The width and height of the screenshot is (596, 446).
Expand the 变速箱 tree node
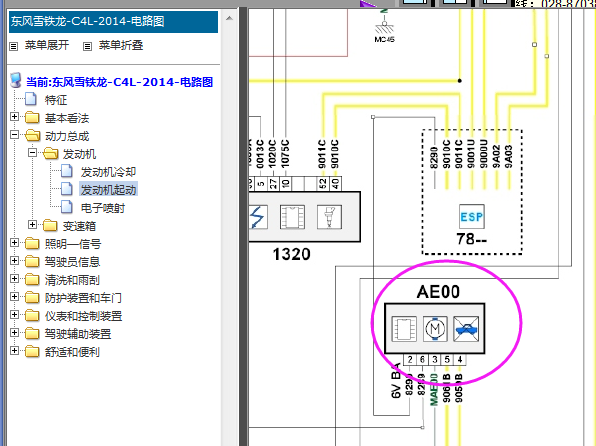pyautogui.click(x=32, y=224)
